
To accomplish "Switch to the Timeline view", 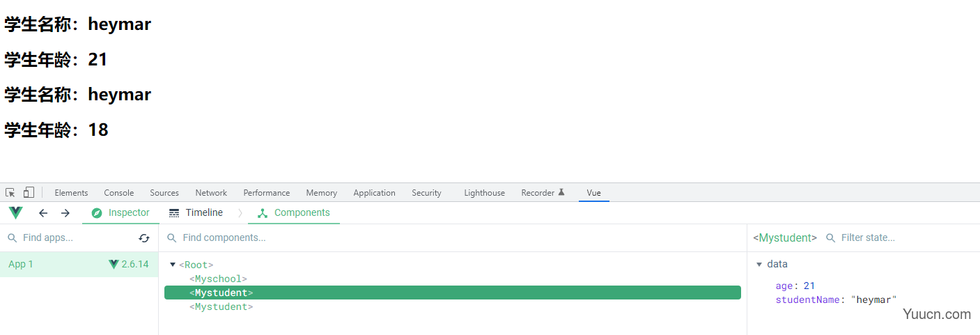I will click(196, 212).
